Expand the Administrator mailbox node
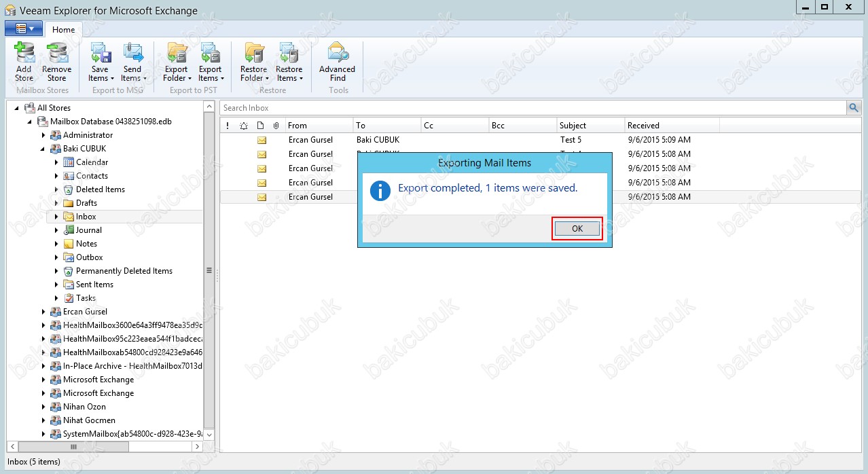Screen dimensions: 868x474 [43, 135]
